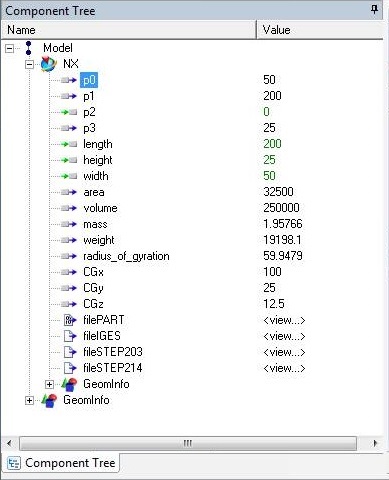Pin the Component Tree panel
Viewport: 389px width, 480px height.
coord(374,9)
